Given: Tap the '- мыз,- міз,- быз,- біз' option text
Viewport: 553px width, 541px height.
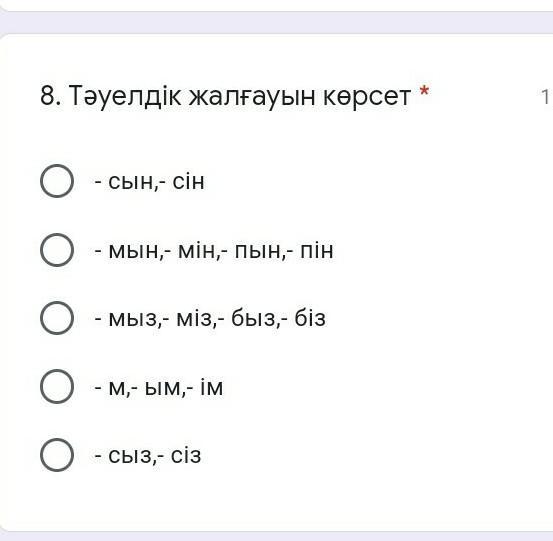Looking at the screenshot, I should point(210,318).
